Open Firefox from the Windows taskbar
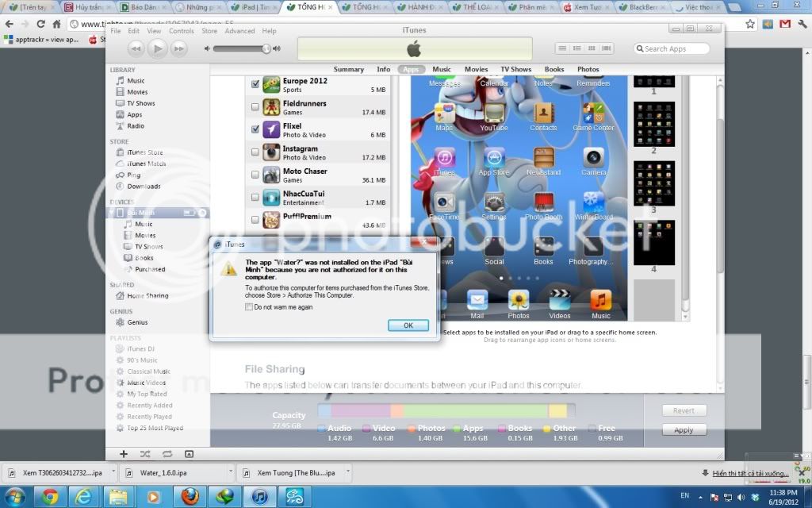 190,497
